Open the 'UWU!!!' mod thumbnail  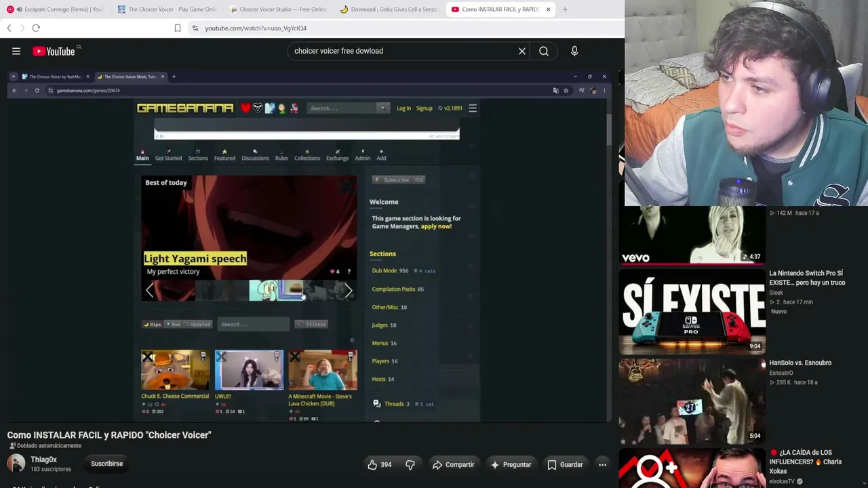pyautogui.click(x=249, y=370)
